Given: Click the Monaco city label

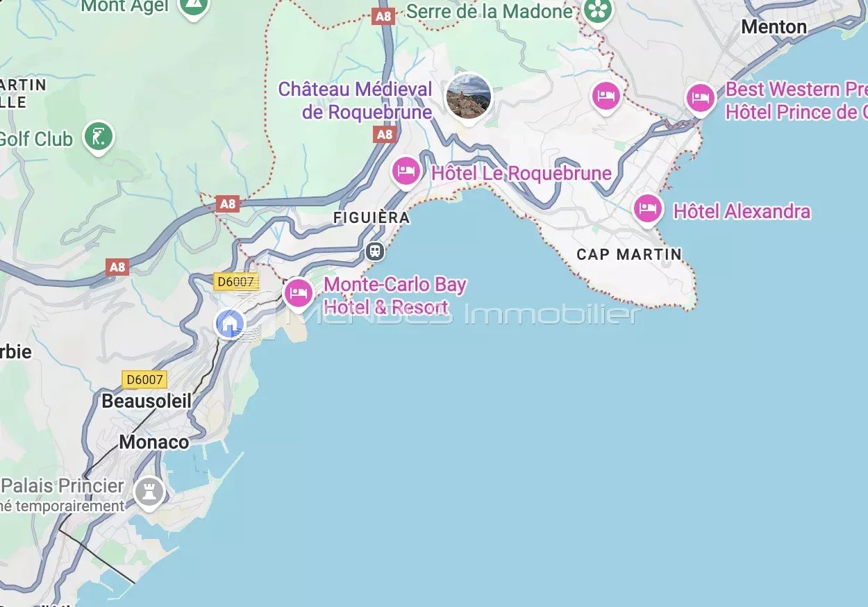Looking at the screenshot, I should [x=153, y=442].
